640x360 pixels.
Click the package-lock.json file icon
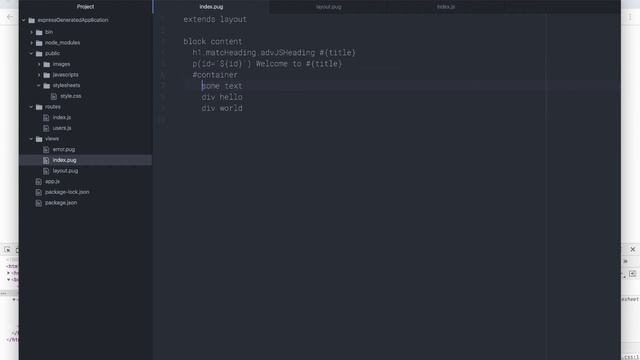38,192
